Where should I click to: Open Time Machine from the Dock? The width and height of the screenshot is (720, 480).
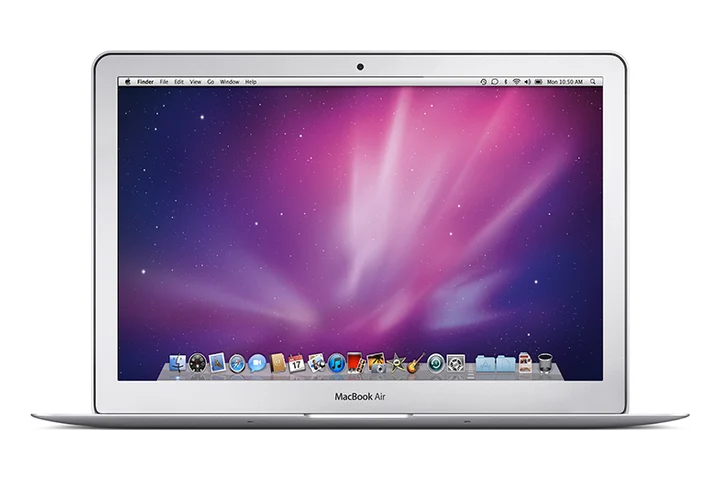coord(435,363)
